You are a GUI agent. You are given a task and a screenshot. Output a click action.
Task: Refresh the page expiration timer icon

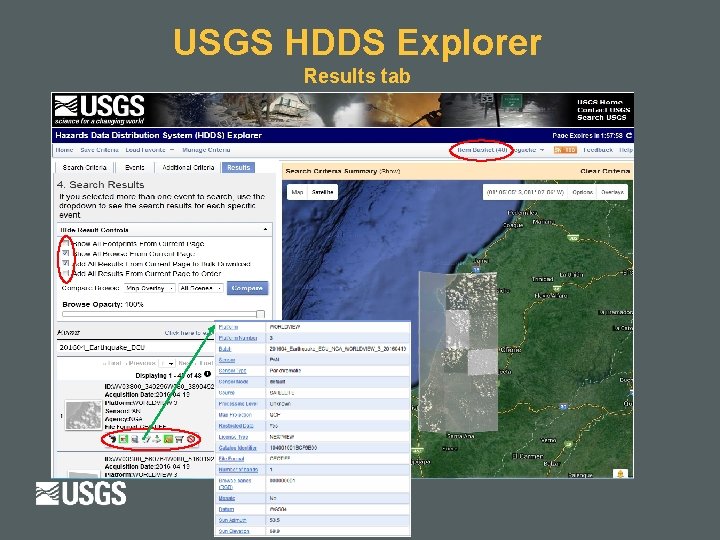(x=629, y=135)
